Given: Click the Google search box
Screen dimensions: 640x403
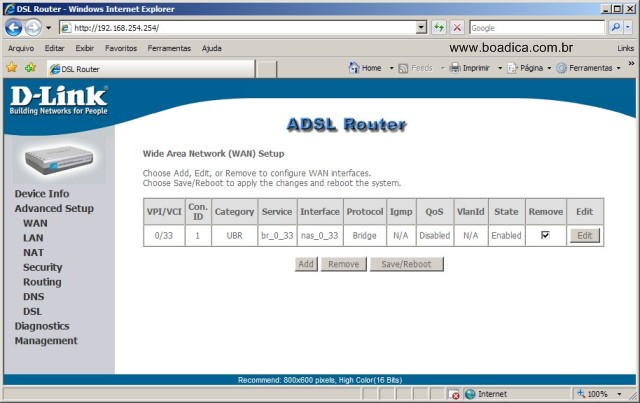Looking at the screenshot, I should (x=536, y=28).
